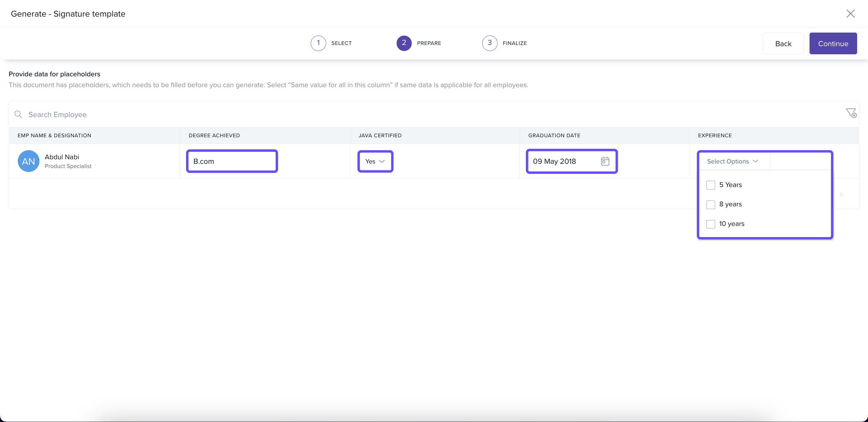The image size is (868, 422).
Task: Click the Experience column header
Action: click(715, 135)
